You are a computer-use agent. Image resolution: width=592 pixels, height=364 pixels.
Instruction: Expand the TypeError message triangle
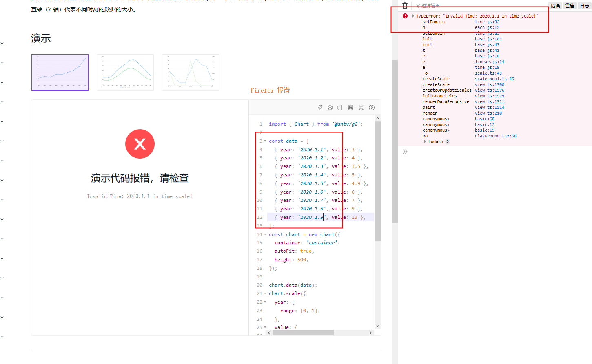413,16
